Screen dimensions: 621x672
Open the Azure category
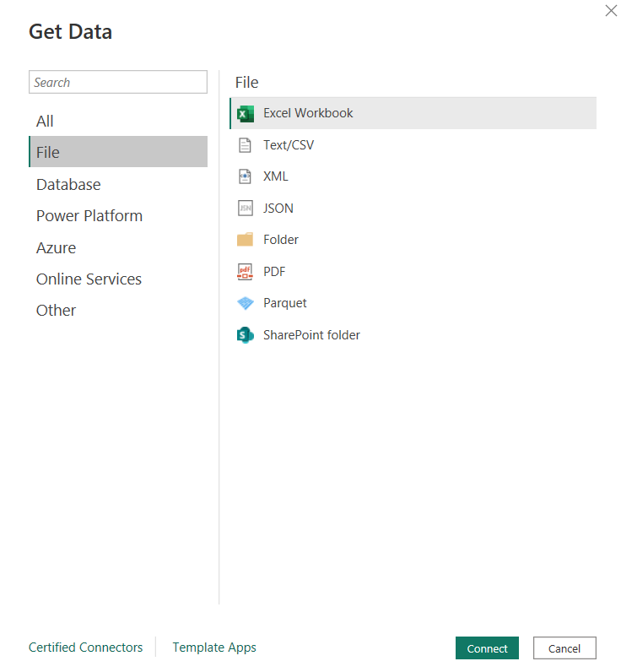tap(118, 247)
